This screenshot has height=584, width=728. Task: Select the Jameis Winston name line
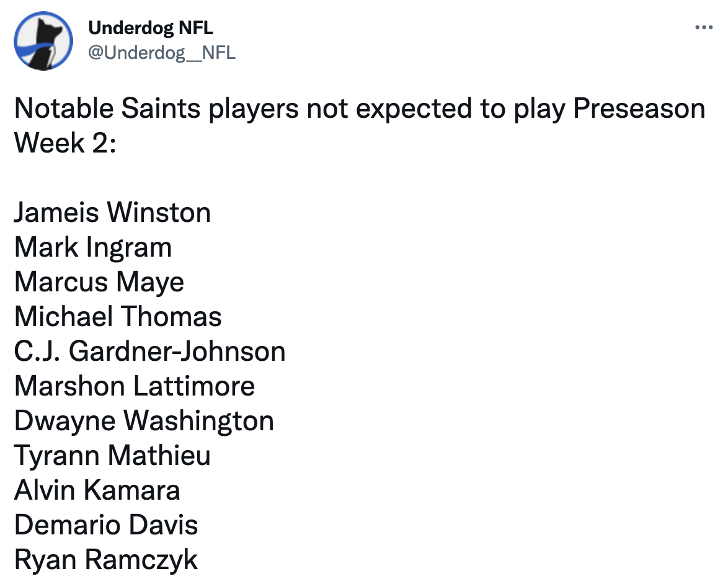pyautogui.click(x=112, y=213)
